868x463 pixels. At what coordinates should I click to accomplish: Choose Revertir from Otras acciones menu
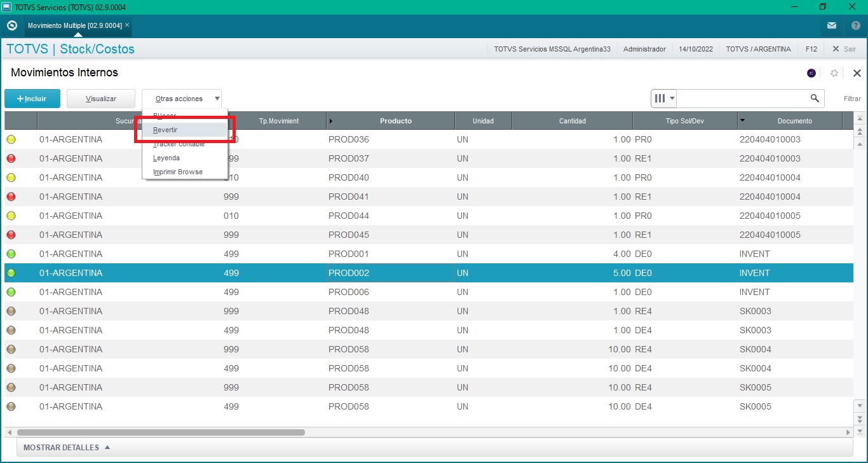(184, 130)
